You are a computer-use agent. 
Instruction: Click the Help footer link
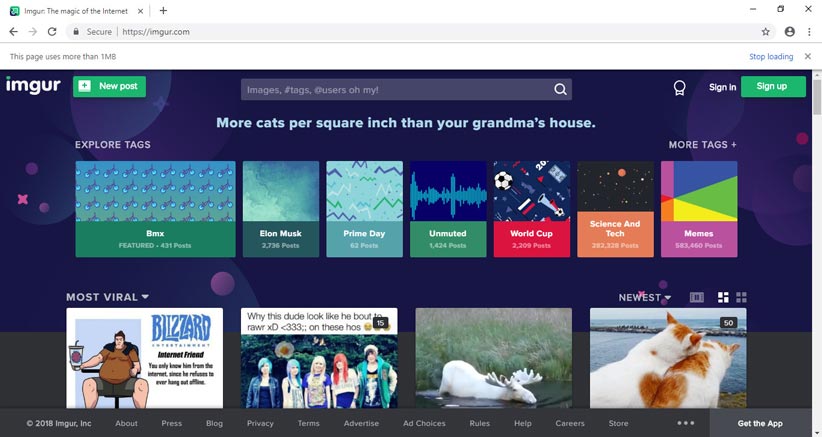pos(523,423)
